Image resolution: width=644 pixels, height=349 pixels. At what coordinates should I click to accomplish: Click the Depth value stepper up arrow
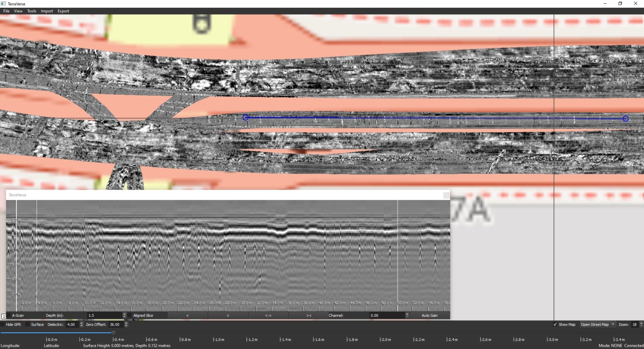(x=125, y=314)
